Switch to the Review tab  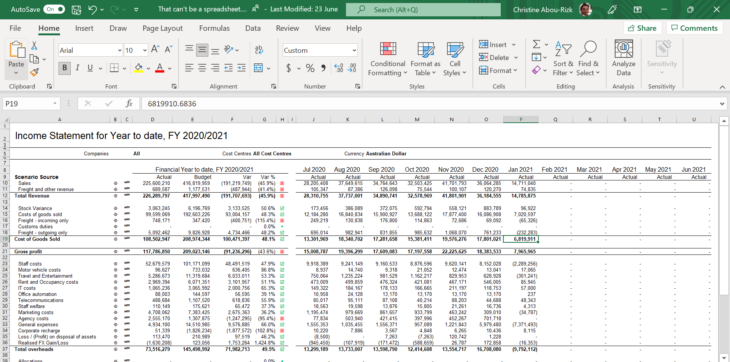tap(287, 28)
